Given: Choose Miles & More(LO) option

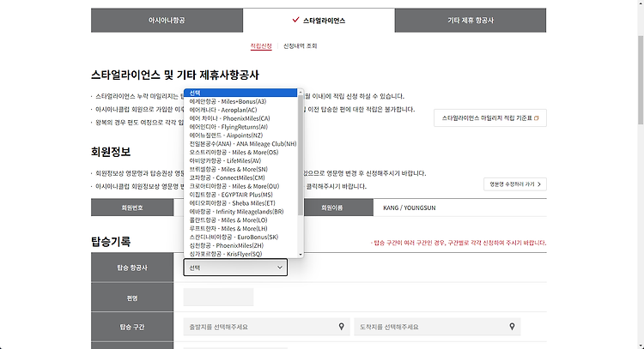Looking at the screenshot, I should click(240, 220).
